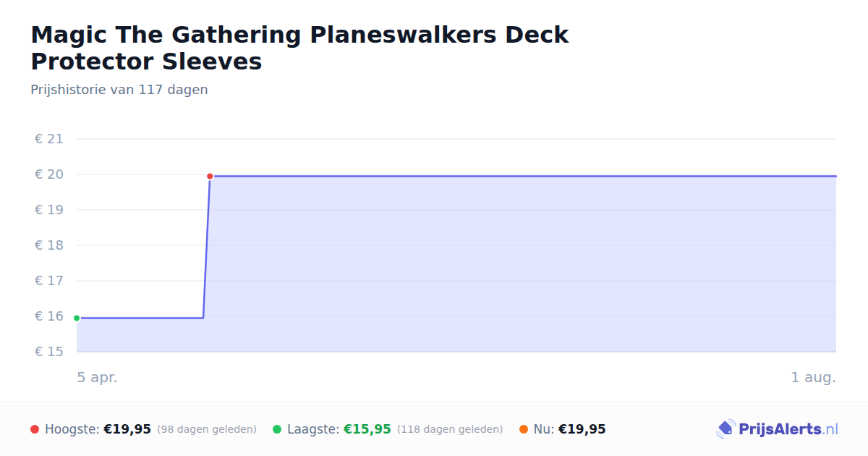Select the red highest-price point on chart
868x456 pixels.
[210, 176]
